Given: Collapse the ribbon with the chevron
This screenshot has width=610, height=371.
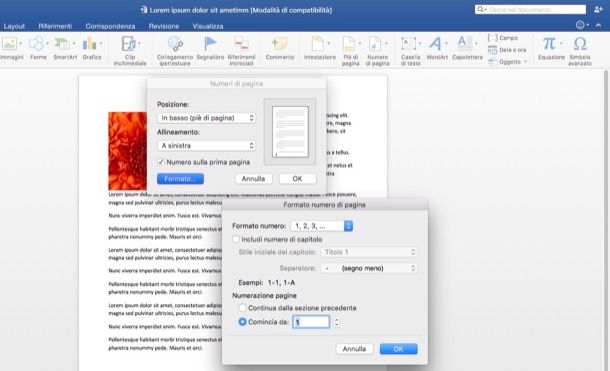Looking at the screenshot, I should 598,25.
